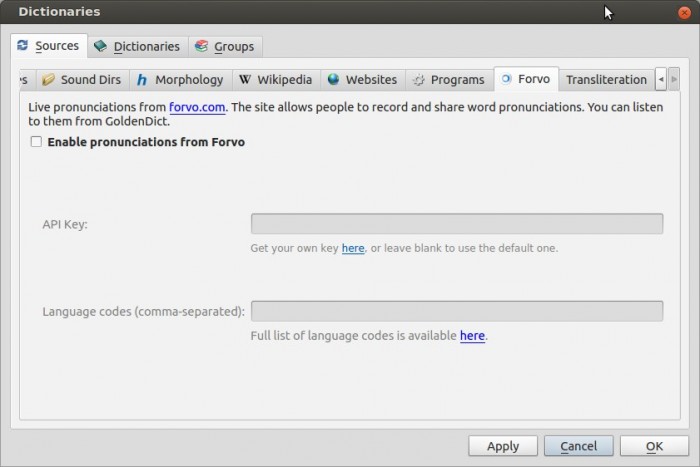Click the Forvo tab icon
The height and width of the screenshot is (467, 700).
505,79
